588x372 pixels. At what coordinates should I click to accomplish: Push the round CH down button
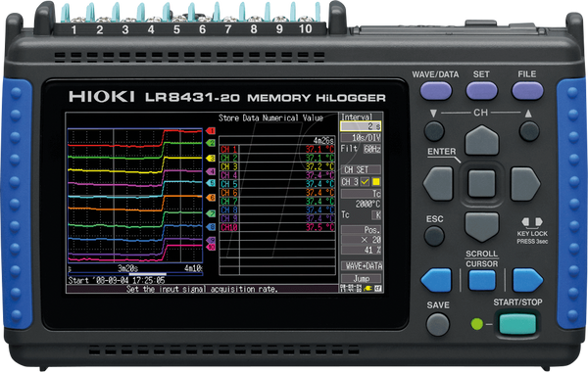click(434, 131)
